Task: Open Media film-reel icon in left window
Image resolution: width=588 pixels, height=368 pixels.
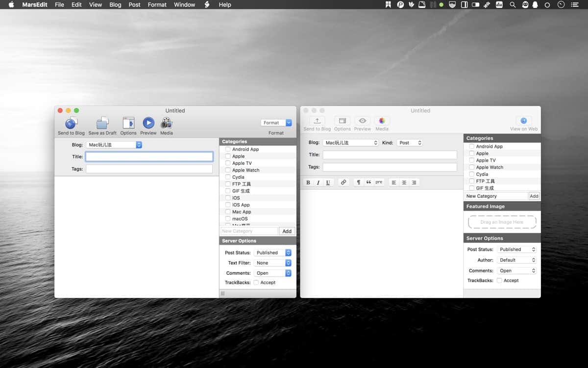Action: coord(167,123)
